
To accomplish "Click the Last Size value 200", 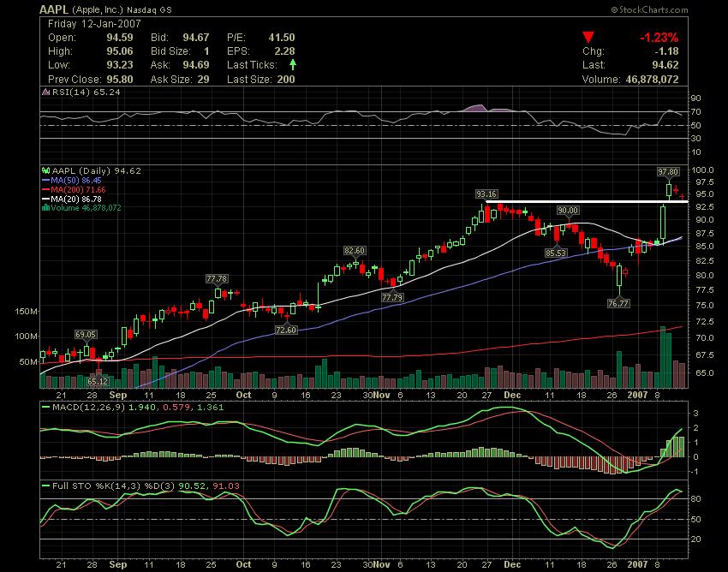I will [286, 80].
